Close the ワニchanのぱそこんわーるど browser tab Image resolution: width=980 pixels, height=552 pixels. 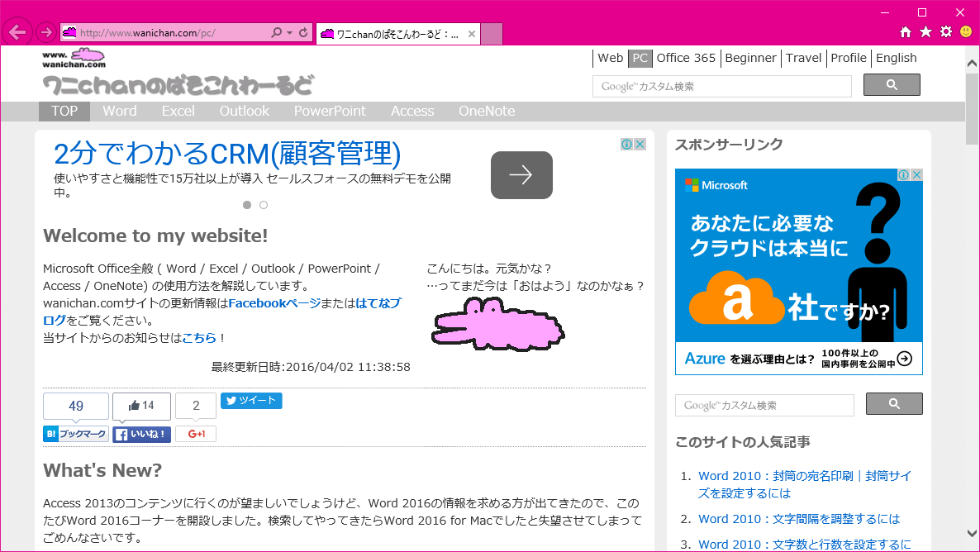click(472, 34)
